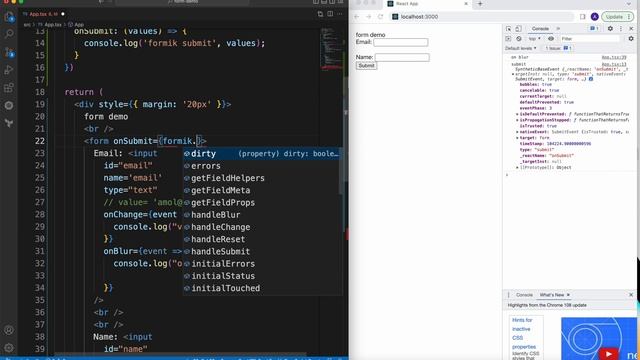Open the Search view in VS Code
Viewport: 640px width, 360px height.
(x=9, y=33)
